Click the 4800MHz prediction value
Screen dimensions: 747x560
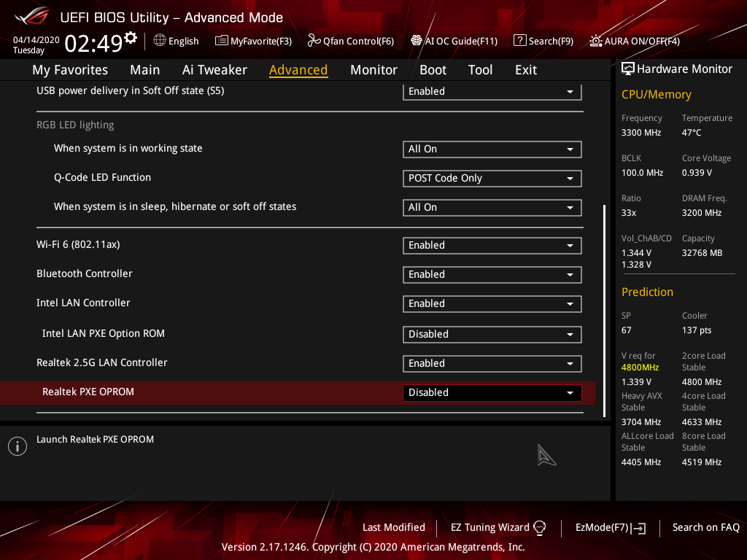[640, 367]
